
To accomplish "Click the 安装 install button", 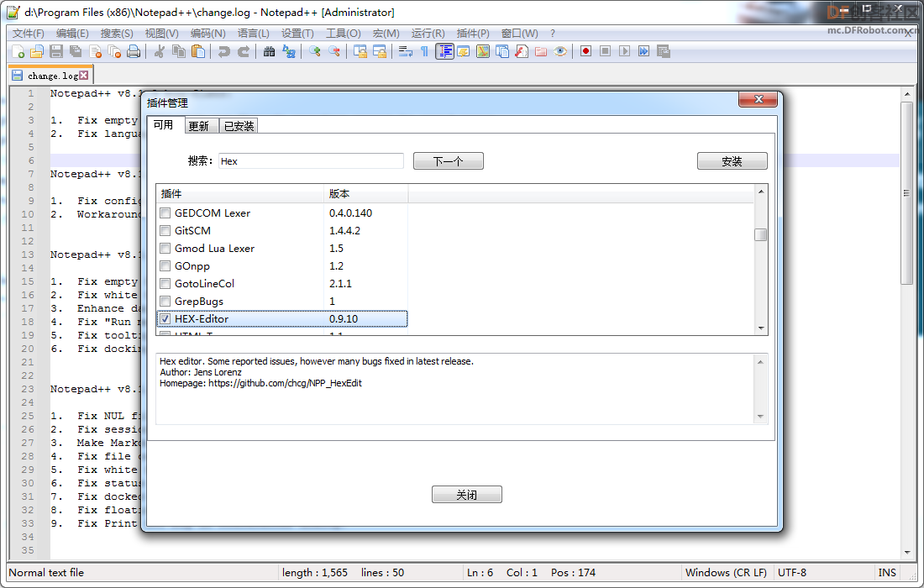I will point(732,160).
